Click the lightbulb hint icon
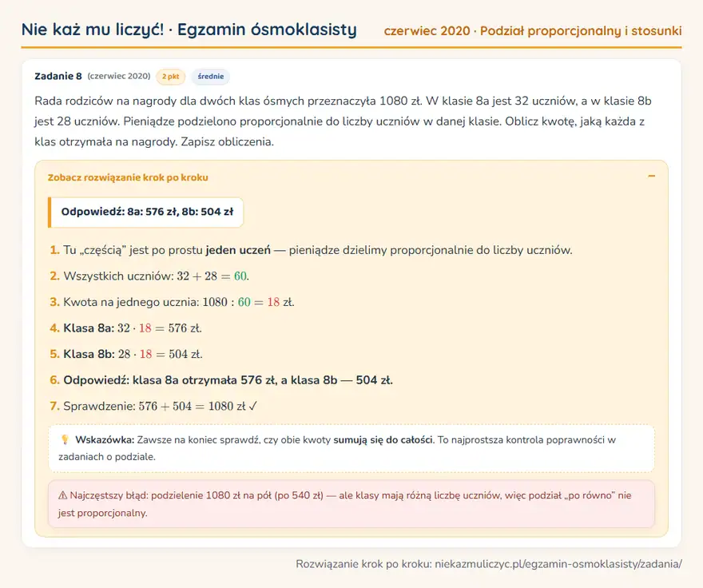703x588 pixels. pos(65,439)
